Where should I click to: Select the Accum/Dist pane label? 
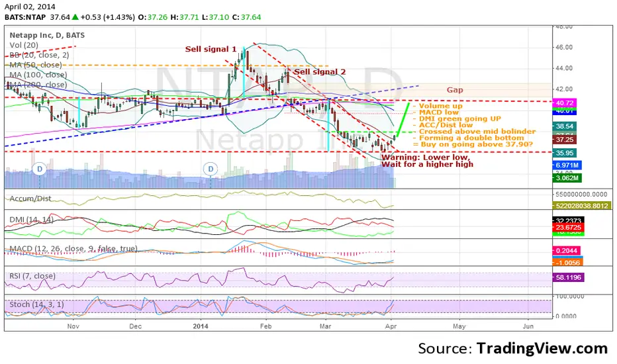click(30, 199)
